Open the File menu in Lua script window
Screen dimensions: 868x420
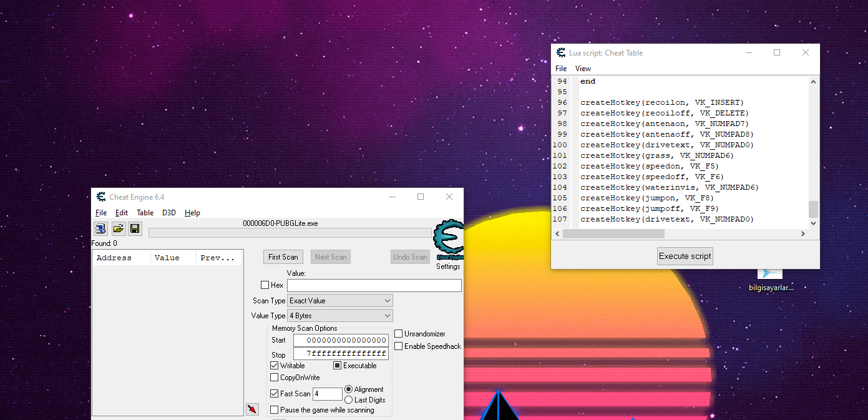(x=561, y=69)
